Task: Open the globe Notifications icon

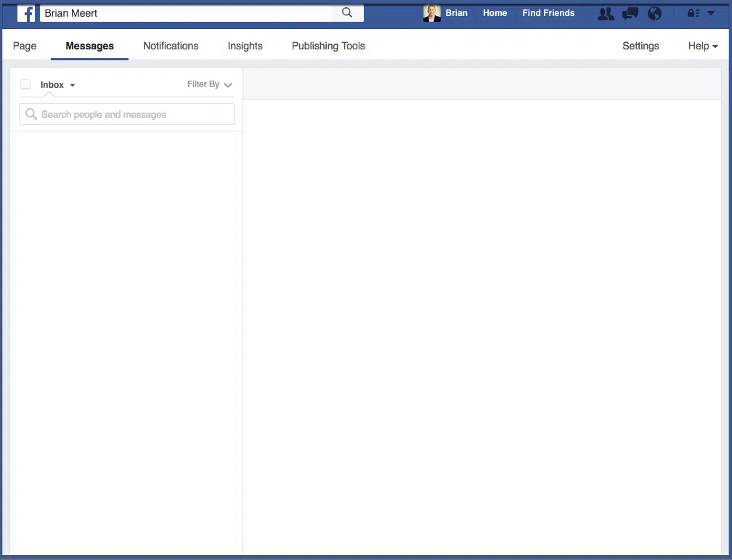Action: pos(654,13)
